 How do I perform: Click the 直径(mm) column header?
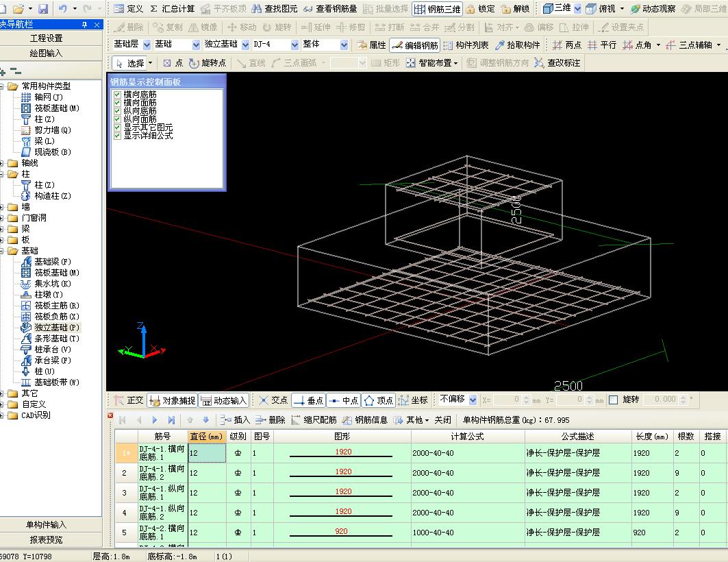207,437
